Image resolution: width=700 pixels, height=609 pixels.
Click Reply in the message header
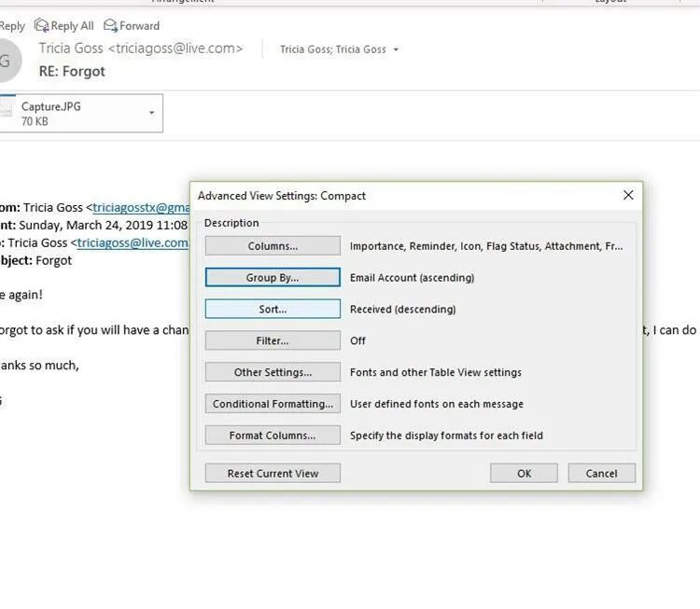click(x=12, y=26)
